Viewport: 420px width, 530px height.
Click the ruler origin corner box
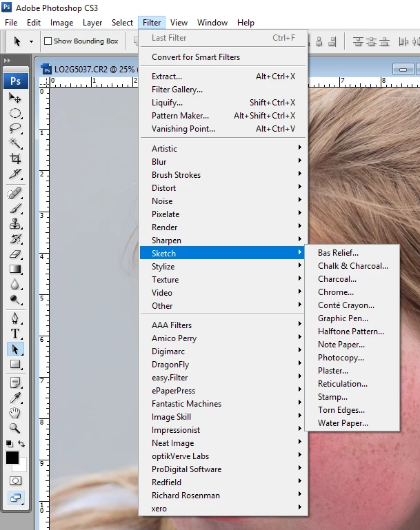[x=44, y=82]
